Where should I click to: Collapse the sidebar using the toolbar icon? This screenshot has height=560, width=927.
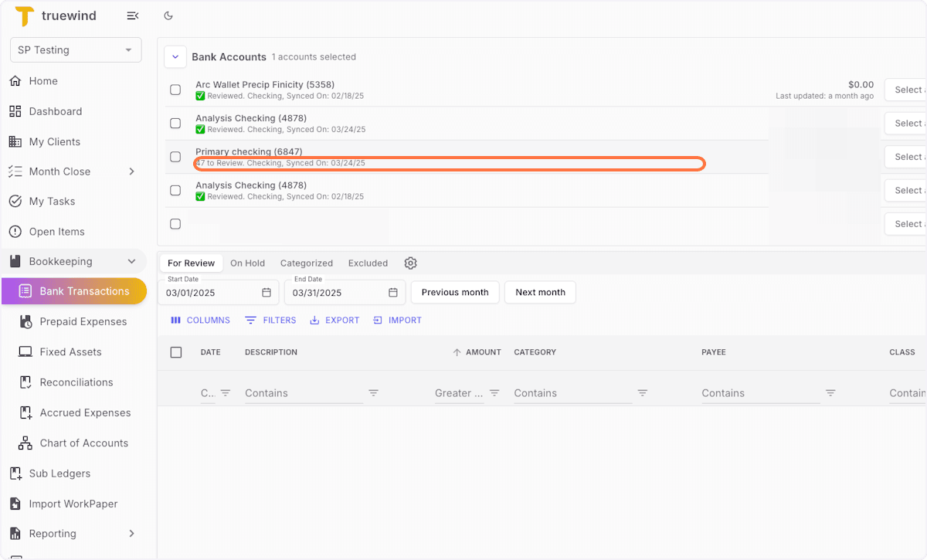[132, 15]
